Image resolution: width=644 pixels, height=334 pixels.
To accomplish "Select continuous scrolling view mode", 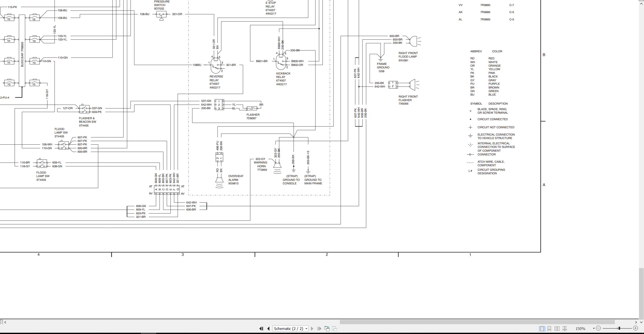I will click(x=549, y=328).
